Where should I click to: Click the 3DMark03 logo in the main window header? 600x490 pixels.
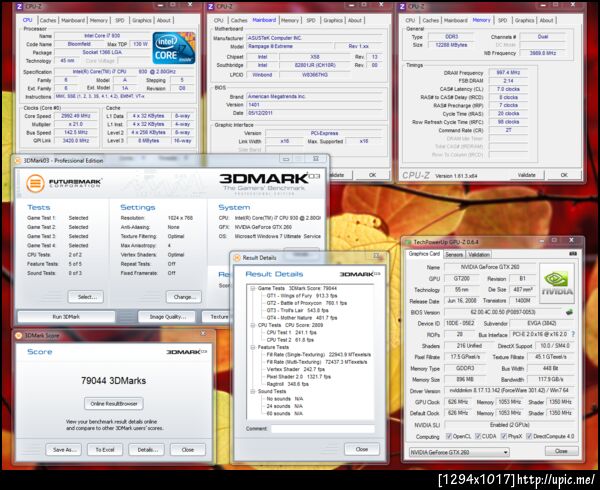[269, 182]
